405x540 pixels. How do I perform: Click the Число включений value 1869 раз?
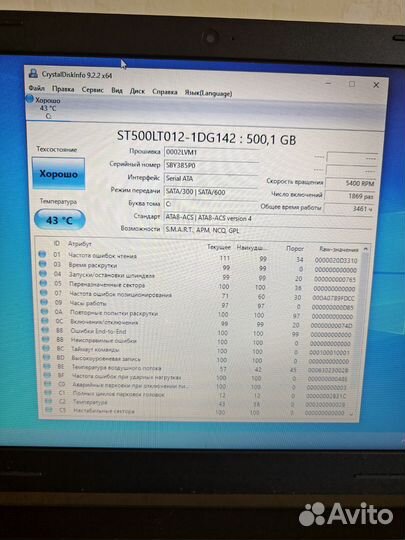(x=350, y=196)
